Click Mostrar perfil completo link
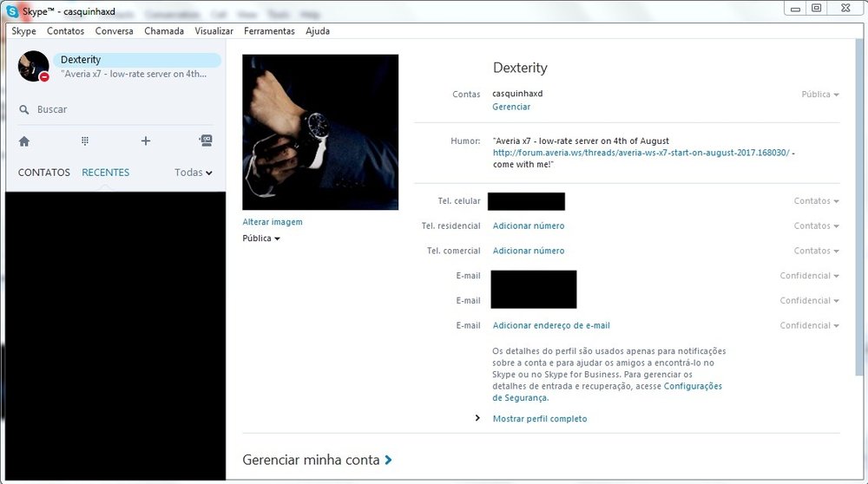 pos(540,419)
